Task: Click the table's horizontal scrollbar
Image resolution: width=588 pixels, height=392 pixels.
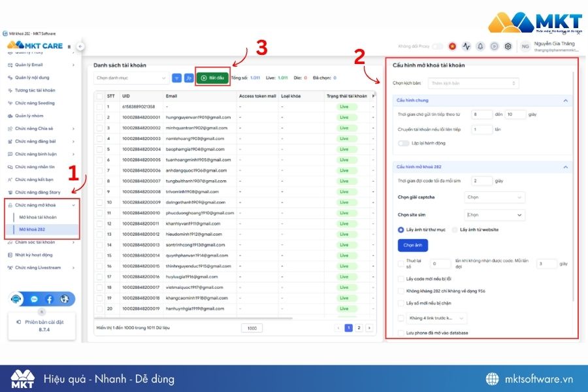Action: 193,318
